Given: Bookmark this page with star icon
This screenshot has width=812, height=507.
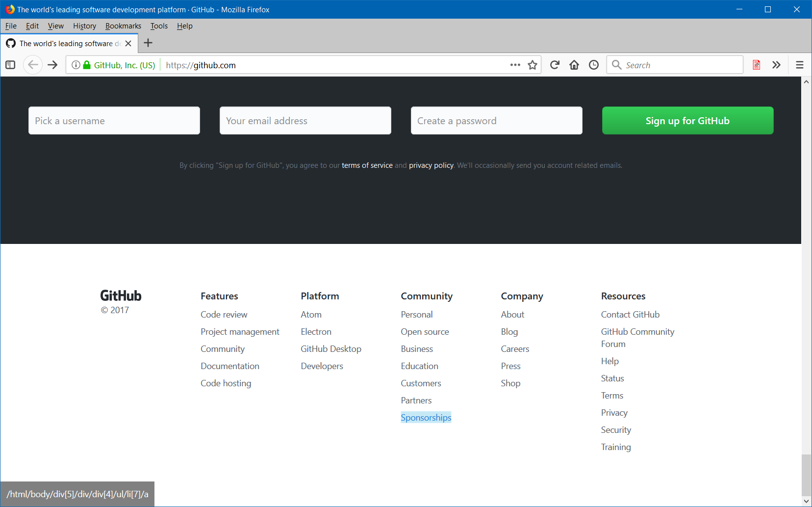Looking at the screenshot, I should tap(533, 65).
